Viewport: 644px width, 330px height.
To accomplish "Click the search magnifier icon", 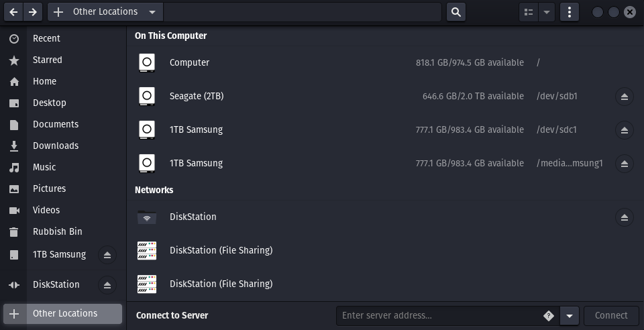I will tap(456, 12).
